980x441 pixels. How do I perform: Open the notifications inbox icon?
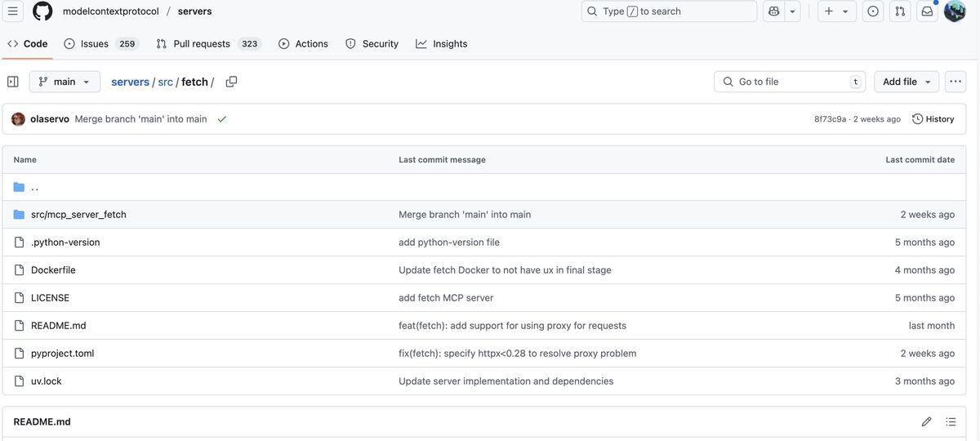pos(927,11)
